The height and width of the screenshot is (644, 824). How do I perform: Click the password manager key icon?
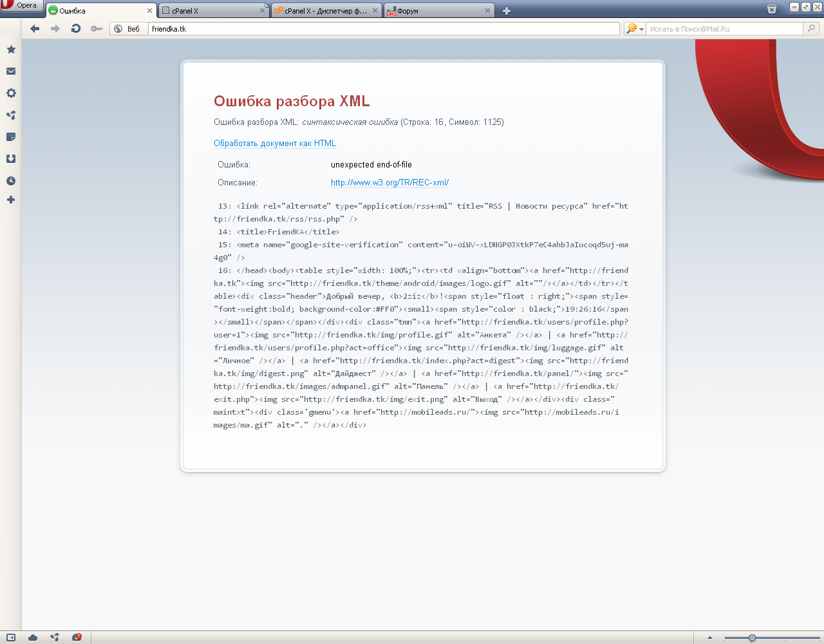tap(97, 28)
